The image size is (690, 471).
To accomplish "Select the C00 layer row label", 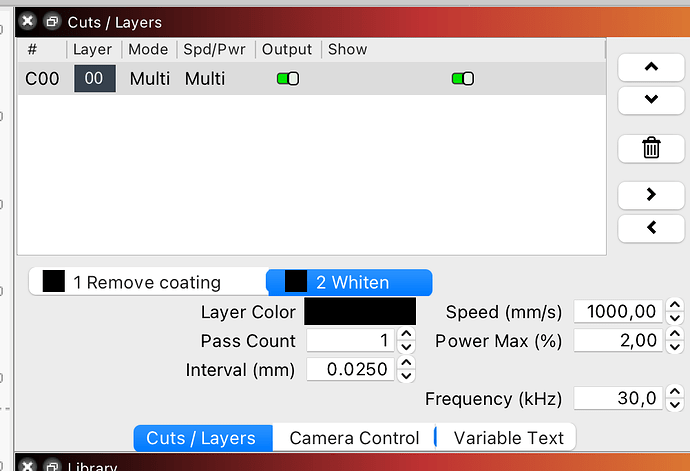I will tap(42, 79).
